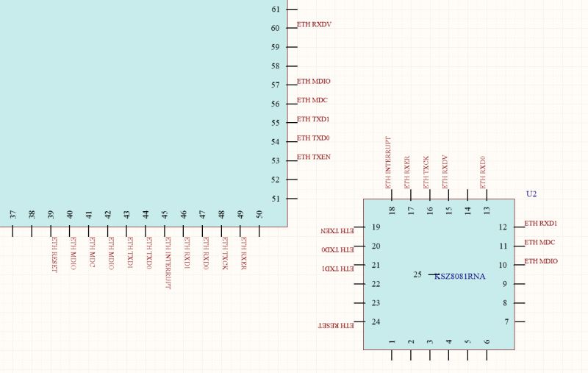Select the ETH TXCK label above U2 pin 16

point(426,172)
